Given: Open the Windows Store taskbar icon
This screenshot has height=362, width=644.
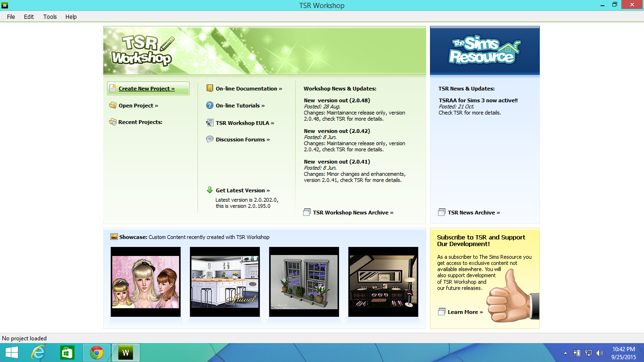Looking at the screenshot, I should 67,353.
